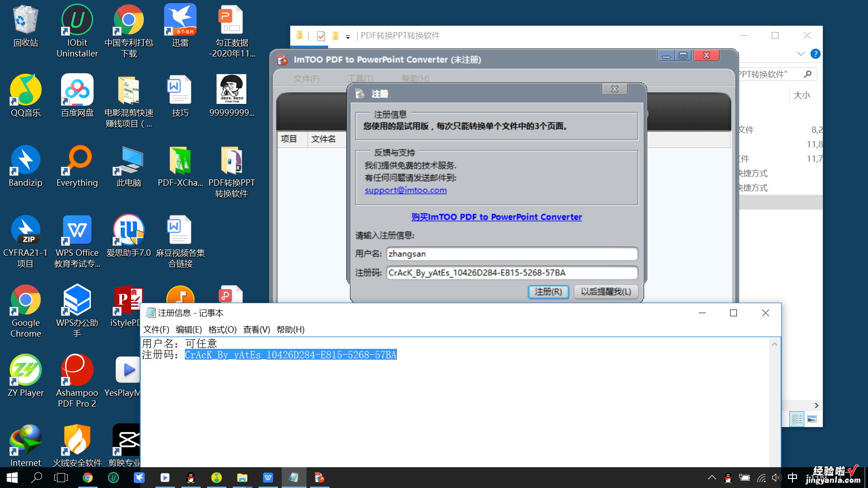Open Notepad 编辑(E) menu
The height and width of the screenshot is (488, 868).
[x=189, y=330]
